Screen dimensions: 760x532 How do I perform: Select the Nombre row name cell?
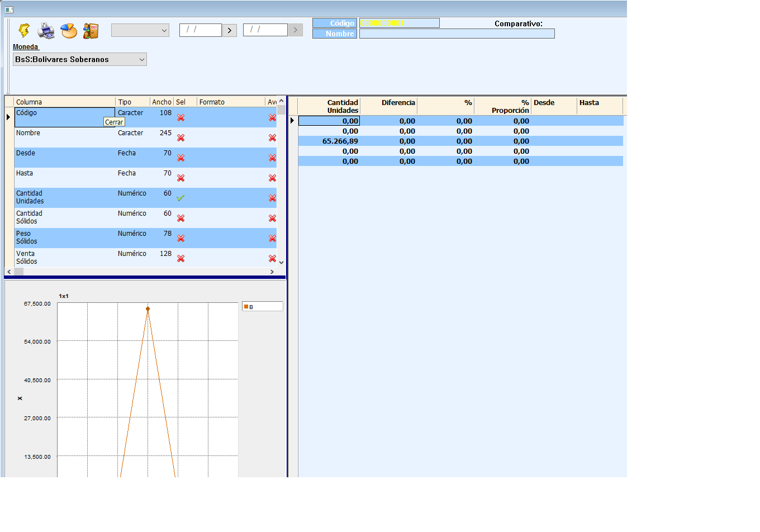[65, 137]
